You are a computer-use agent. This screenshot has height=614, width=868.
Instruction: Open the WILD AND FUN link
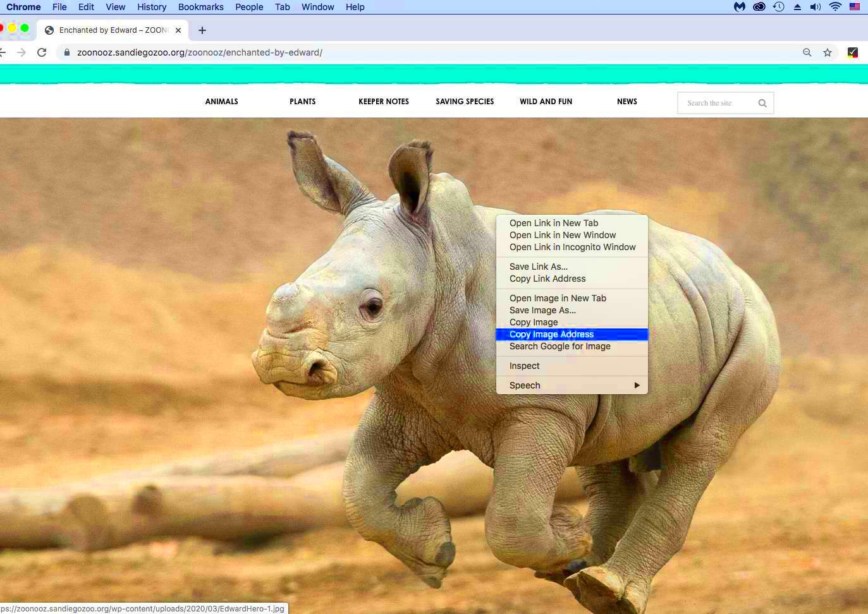click(546, 101)
